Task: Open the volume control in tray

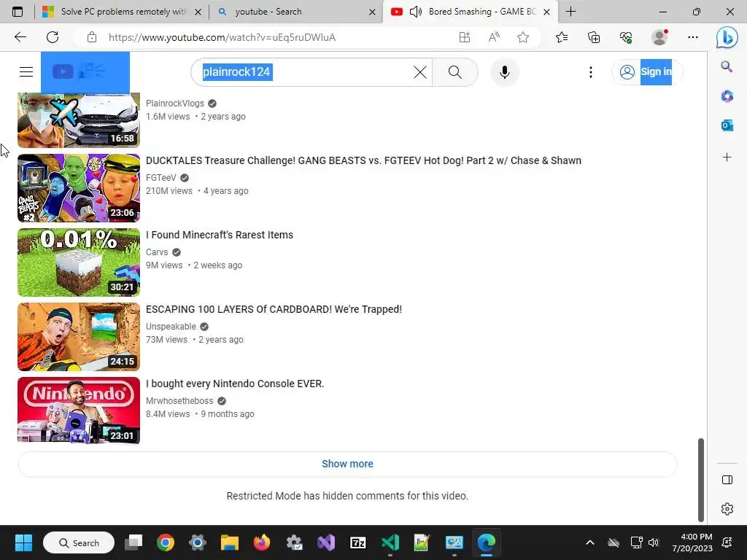Action: coord(653,542)
